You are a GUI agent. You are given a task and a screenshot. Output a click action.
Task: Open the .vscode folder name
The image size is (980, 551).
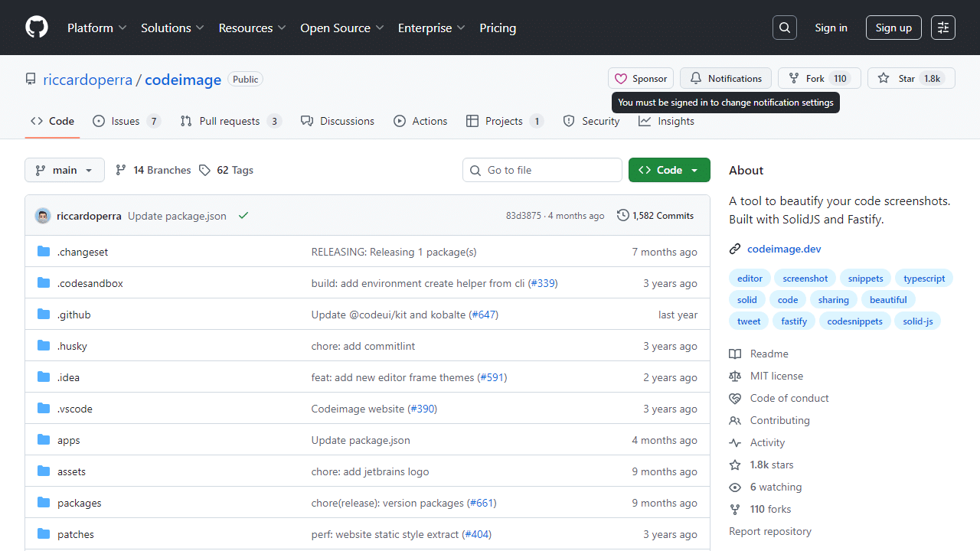click(x=75, y=409)
